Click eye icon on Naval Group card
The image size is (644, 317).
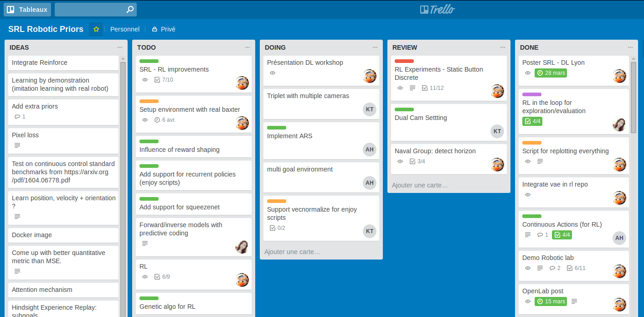(x=400, y=161)
